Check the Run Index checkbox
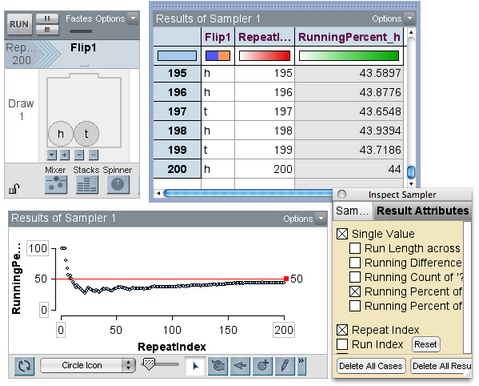The height and width of the screenshot is (386, 479). (342, 344)
